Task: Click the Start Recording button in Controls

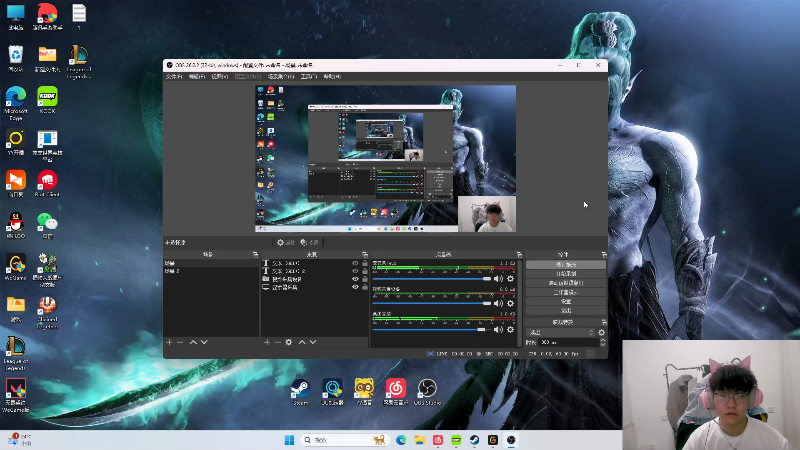Action: [566, 273]
